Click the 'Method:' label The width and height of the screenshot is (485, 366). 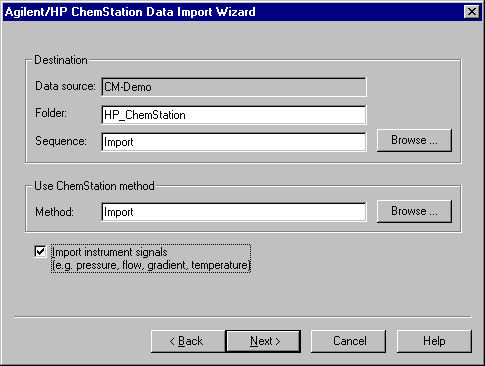pos(54,212)
